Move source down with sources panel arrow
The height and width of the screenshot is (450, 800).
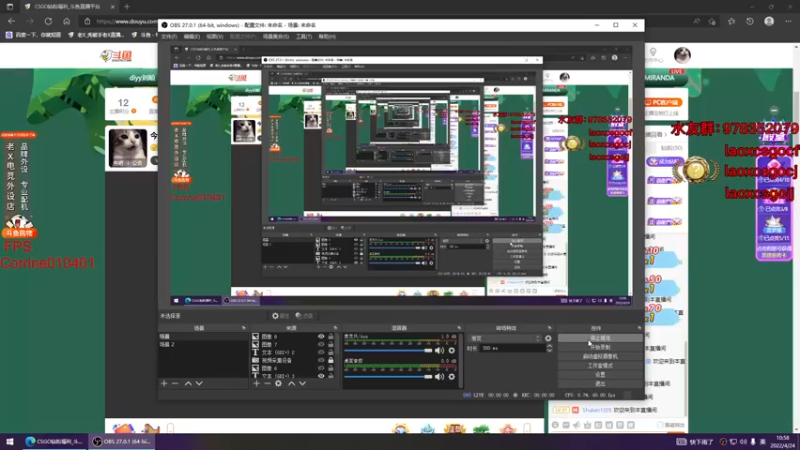coord(303,383)
